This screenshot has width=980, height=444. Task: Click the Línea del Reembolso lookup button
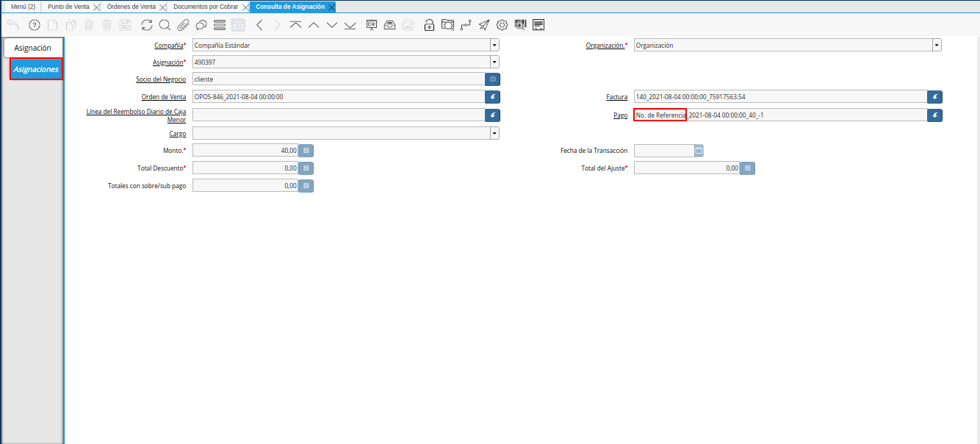[493, 115]
